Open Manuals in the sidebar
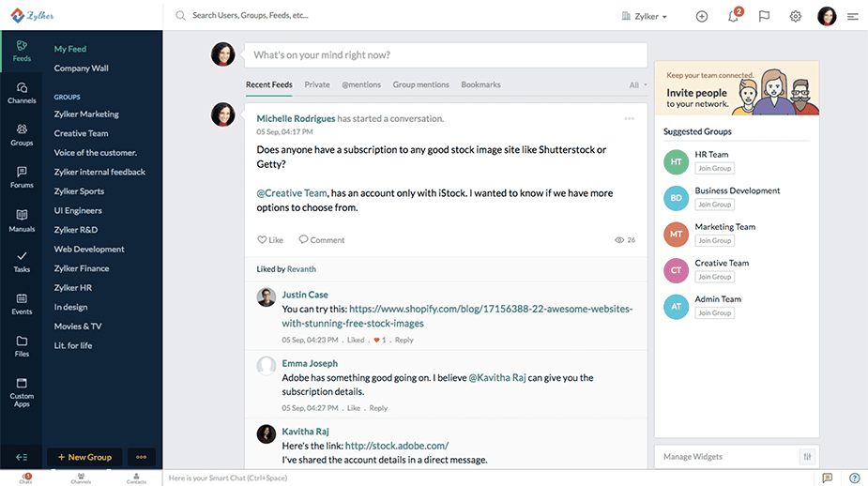 (22, 220)
